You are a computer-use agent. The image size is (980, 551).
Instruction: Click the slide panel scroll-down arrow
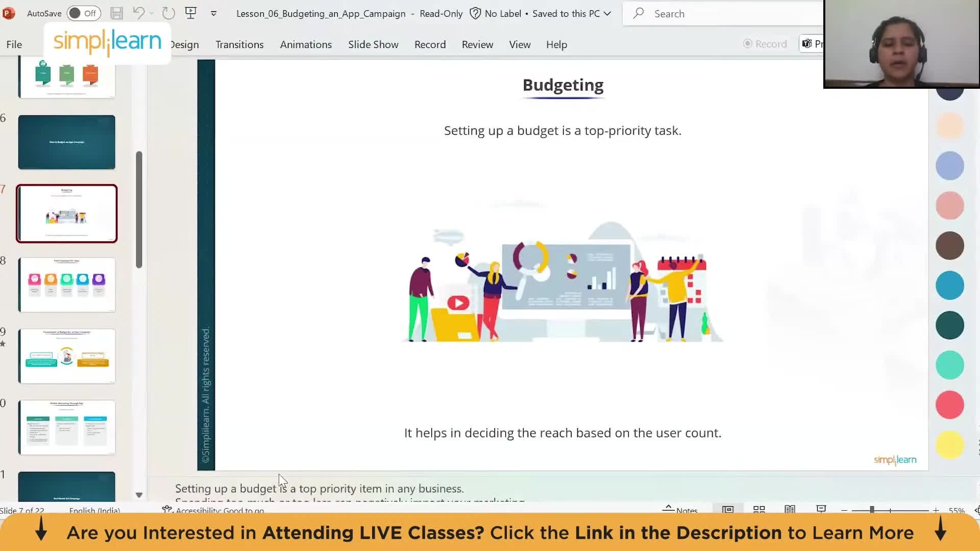coord(139,495)
